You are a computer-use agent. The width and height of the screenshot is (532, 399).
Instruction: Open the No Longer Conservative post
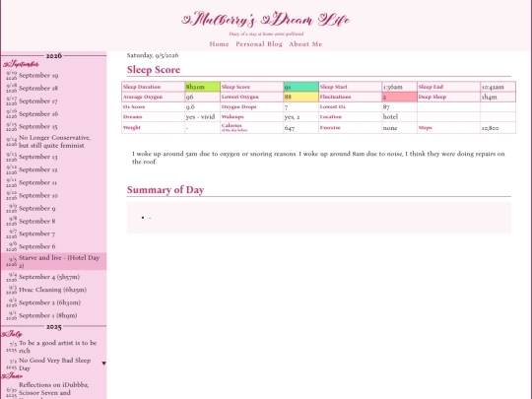tap(54, 142)
